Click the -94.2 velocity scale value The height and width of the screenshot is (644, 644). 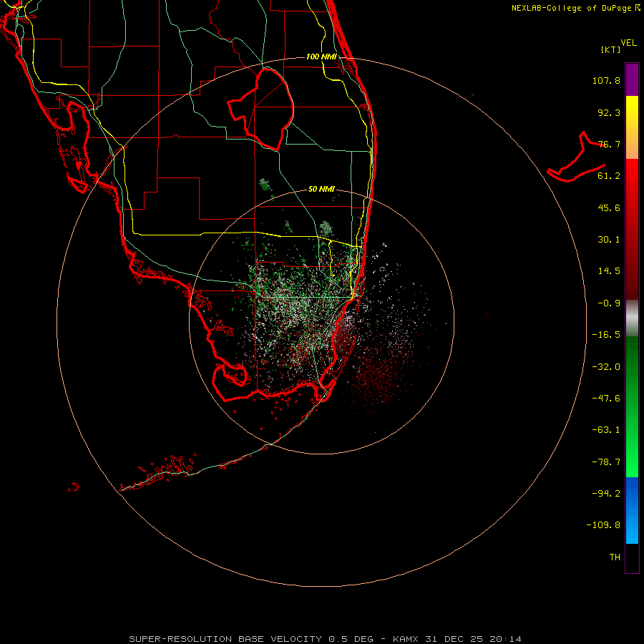(606, 494)
